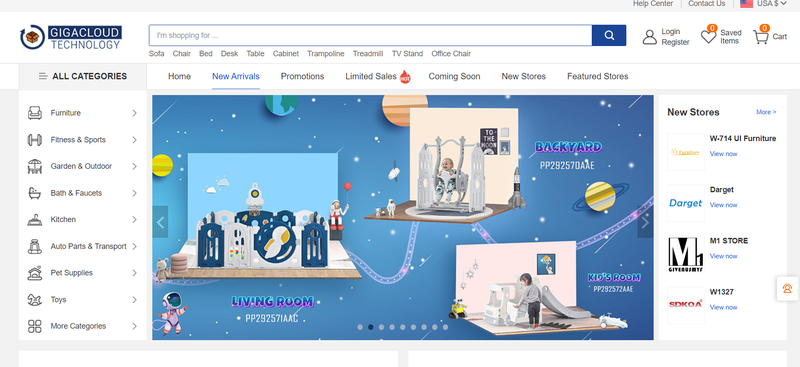Expand the Garden & Outdoor category arrow

135,166
